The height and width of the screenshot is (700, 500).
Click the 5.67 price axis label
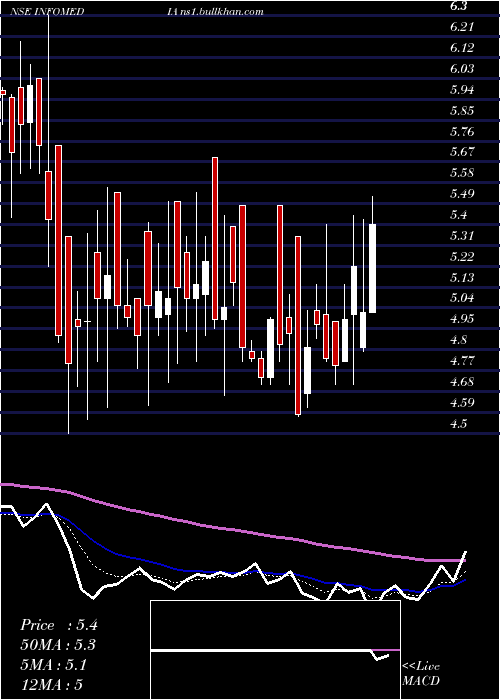coord(462,153)
